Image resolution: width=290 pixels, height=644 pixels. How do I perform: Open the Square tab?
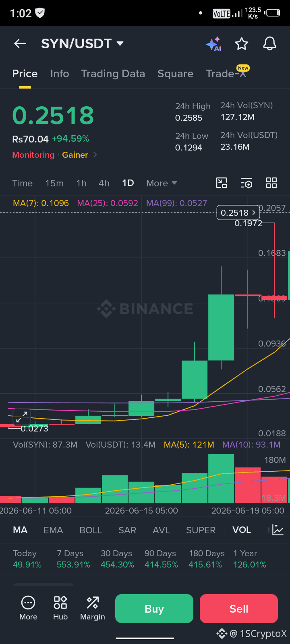(x=175, y=74)
